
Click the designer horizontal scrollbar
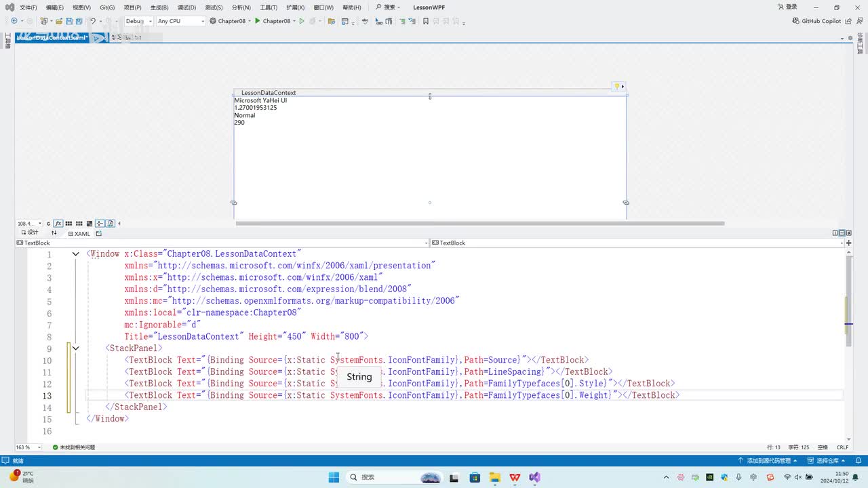[x=479, y=223]
